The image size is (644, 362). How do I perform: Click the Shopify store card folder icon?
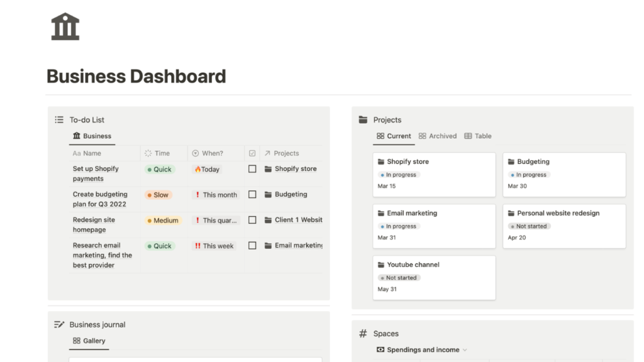click(381, 162)
